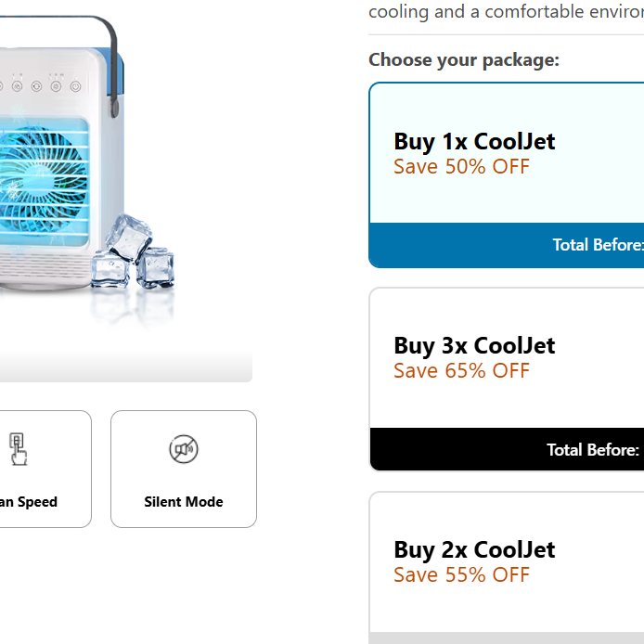Click the glowing blue fan grille image
Screen dimensions: 644x644
[x=44, y=182]
